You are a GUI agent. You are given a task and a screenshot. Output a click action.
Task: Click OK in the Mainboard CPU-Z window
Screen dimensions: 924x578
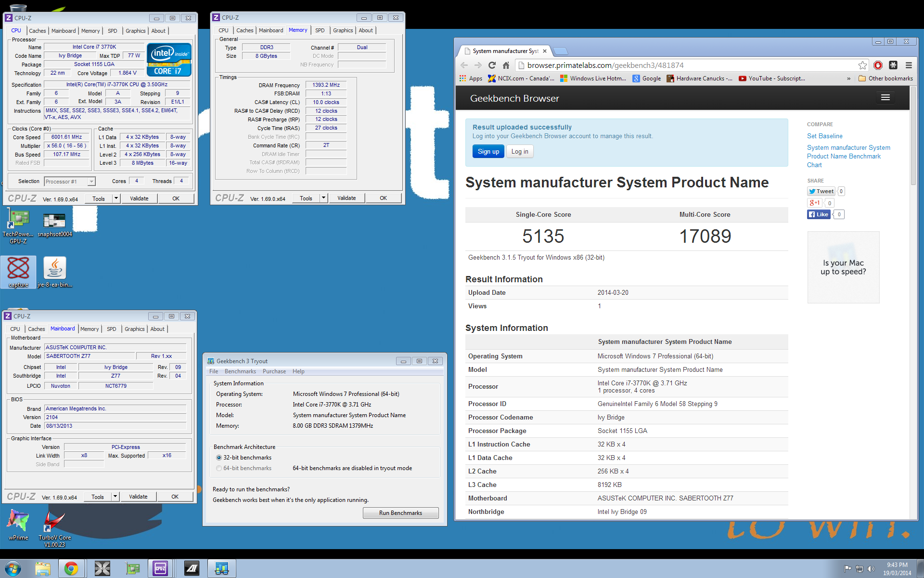click(175, 497)
